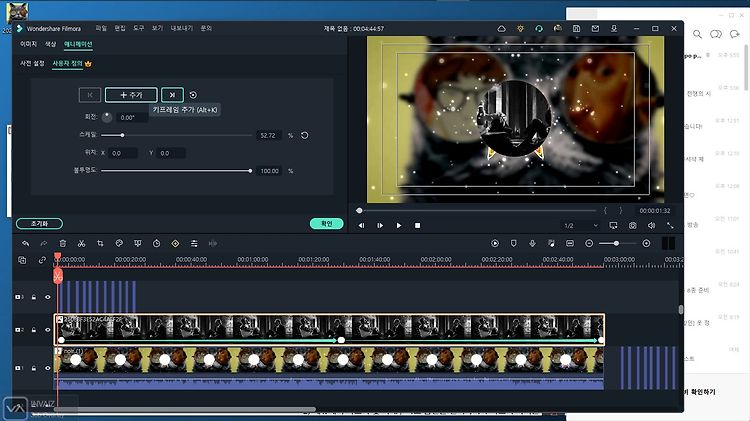Click the audio waveform icon
The width and height of the screenshot is (750, 421).
213,244
